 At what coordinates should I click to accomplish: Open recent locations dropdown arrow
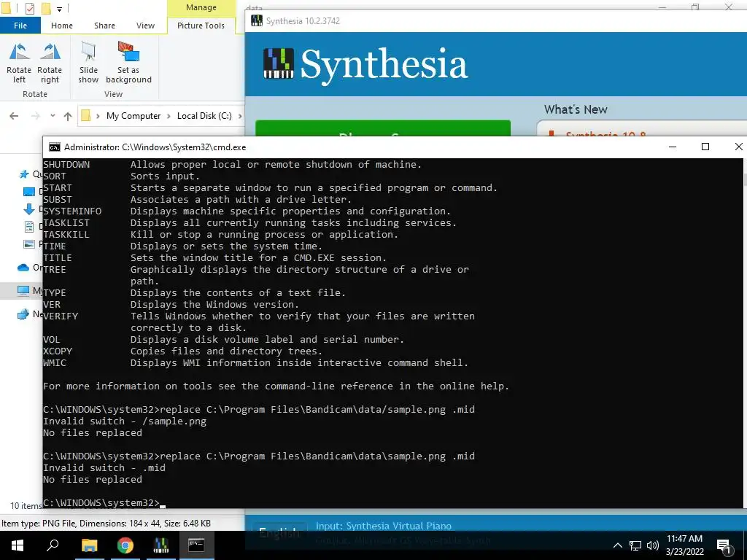[53, 116]
